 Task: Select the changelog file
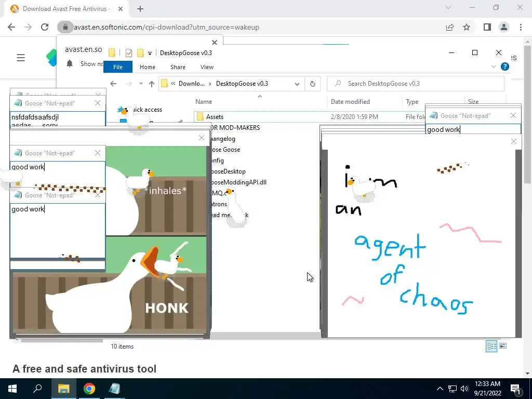pos(223,138)
